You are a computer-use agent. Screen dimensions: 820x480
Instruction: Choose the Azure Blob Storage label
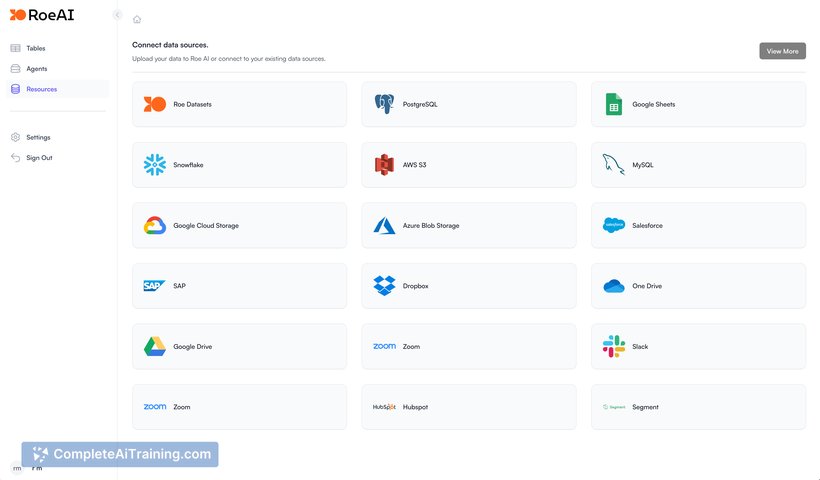click(431, 225)
